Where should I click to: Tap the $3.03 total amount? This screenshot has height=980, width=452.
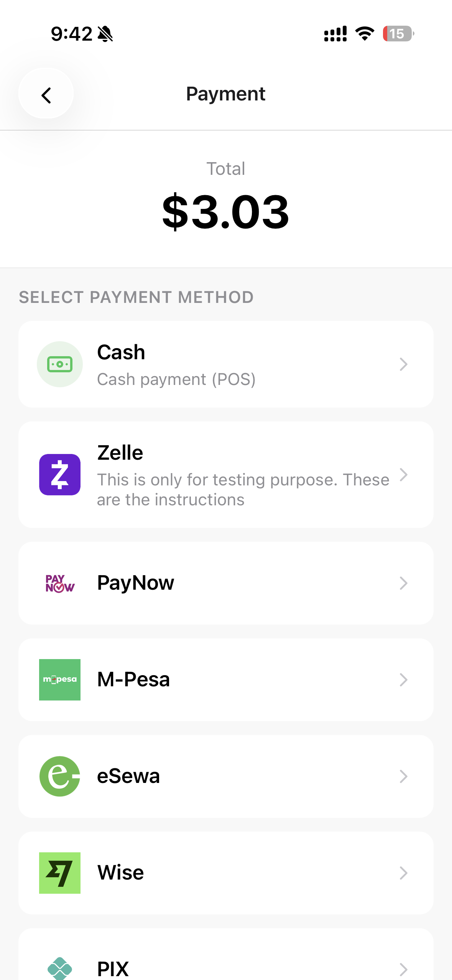[x=226, y=212]
